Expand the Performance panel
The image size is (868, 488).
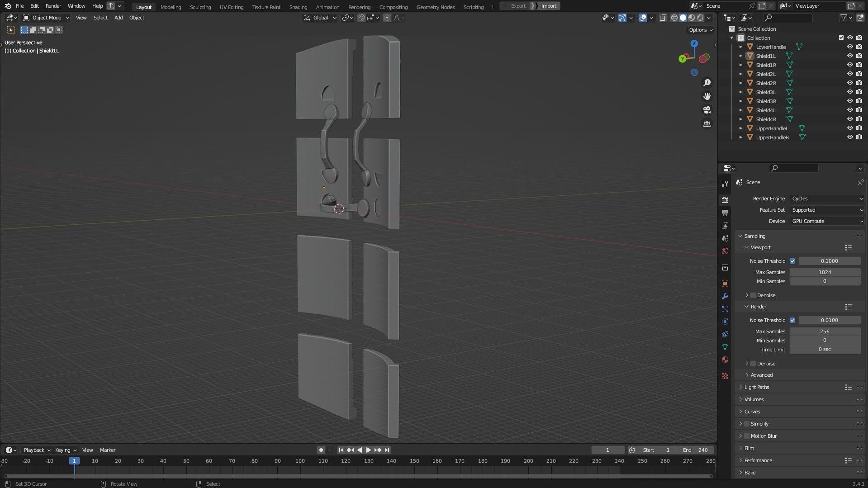click(758, 460)
